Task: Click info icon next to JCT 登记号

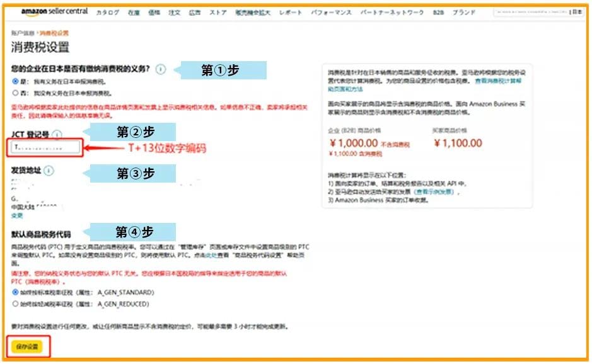Action: (x=57, y=134)
